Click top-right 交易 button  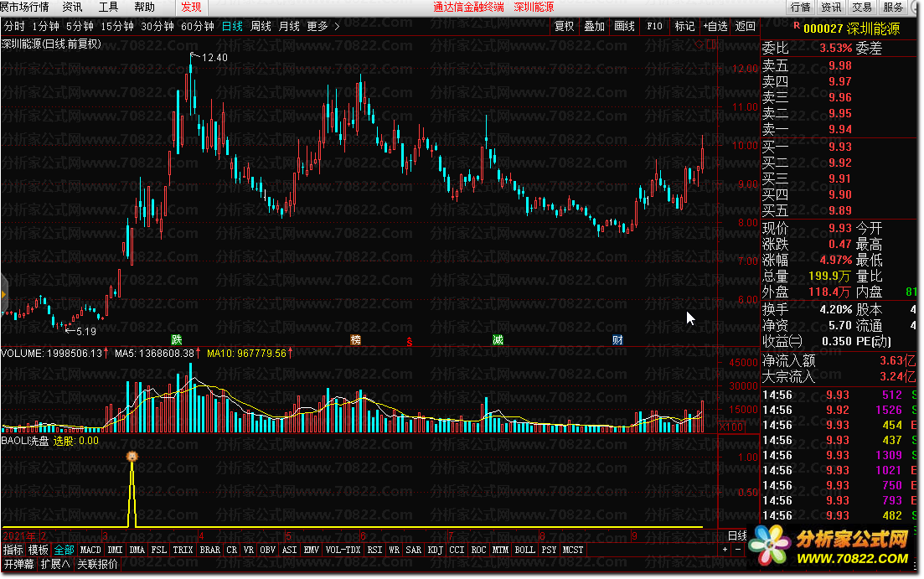(x=861, y=7)
